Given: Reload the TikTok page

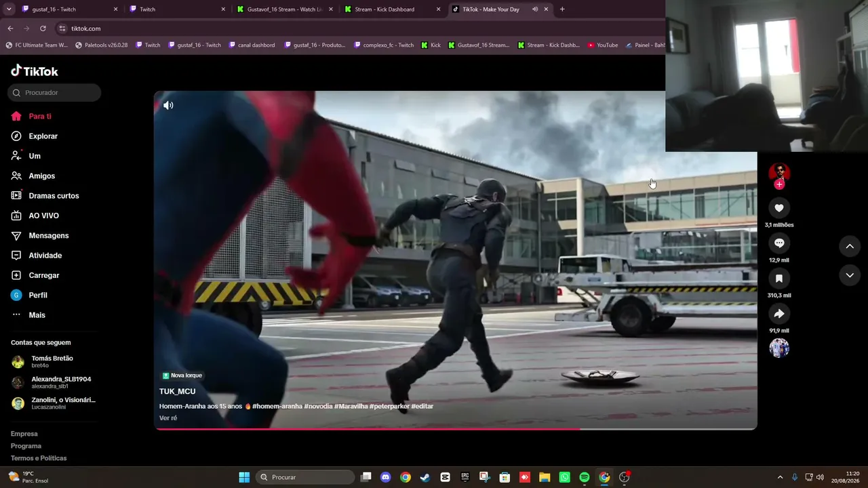Looking at the screenshot, I should [x=43, y=28].
